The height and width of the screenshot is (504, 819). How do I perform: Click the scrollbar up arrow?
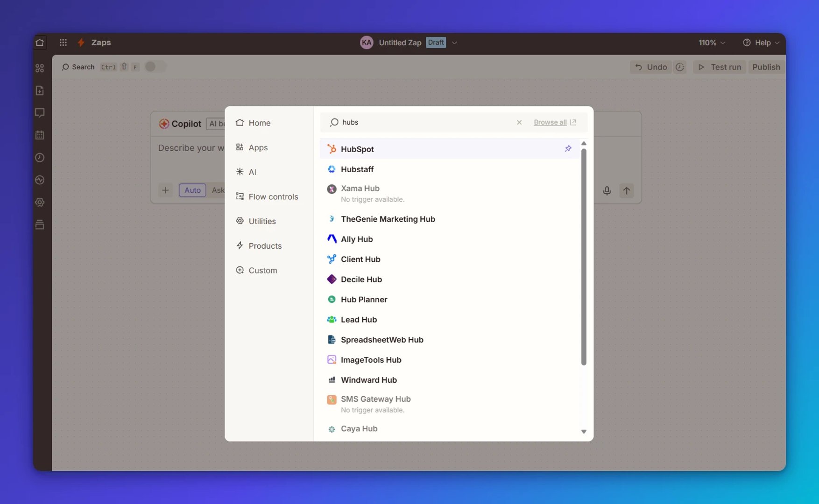pyautogui.click(x=584, y=143)
